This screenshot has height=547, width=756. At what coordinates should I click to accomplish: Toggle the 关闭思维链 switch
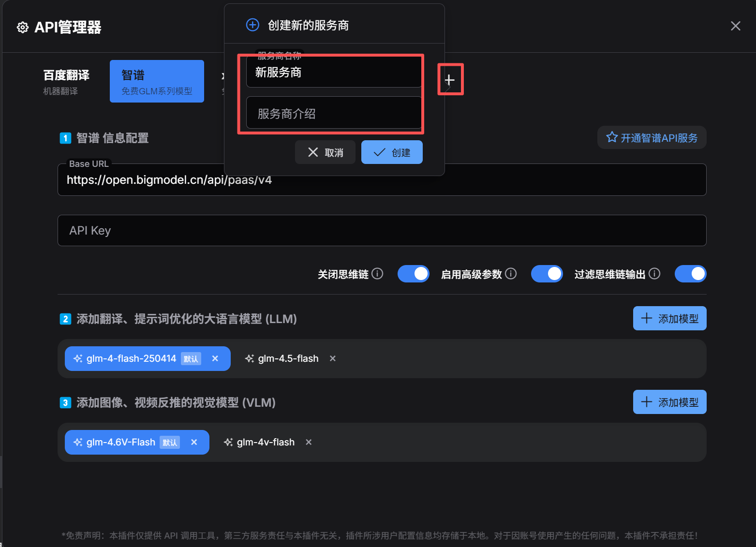(x=413, y=274)
